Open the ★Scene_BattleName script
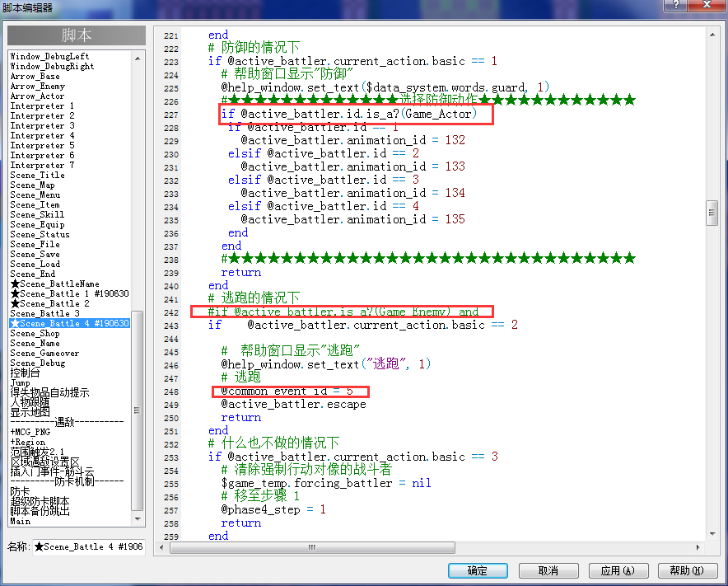This screenshot has width=728, height=586. tap(55, 284)
